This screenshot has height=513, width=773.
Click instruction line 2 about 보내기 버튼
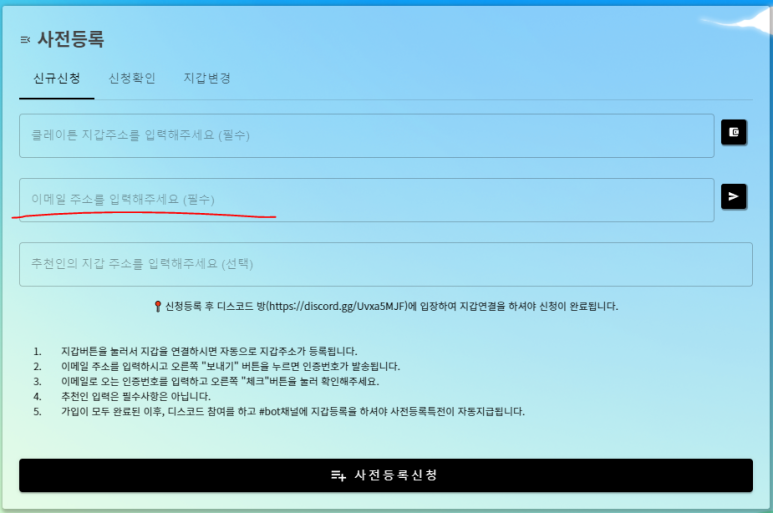click(x=230, y=367)
